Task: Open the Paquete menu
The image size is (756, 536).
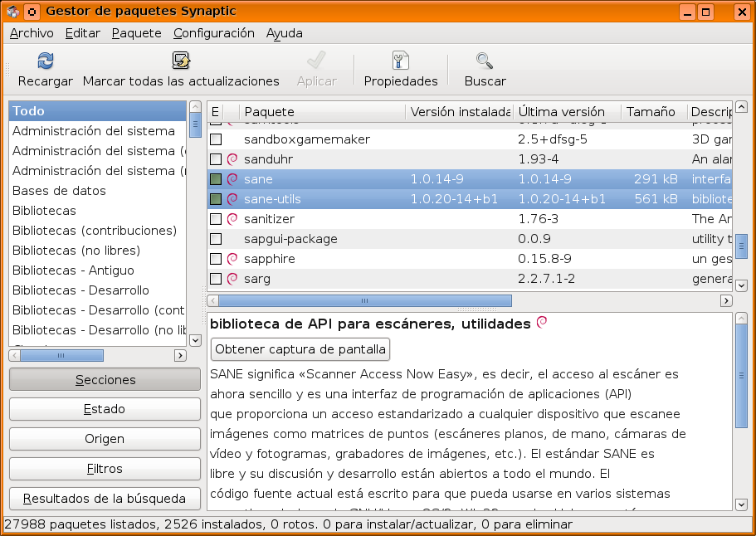Action: click(x=136, y=33)
